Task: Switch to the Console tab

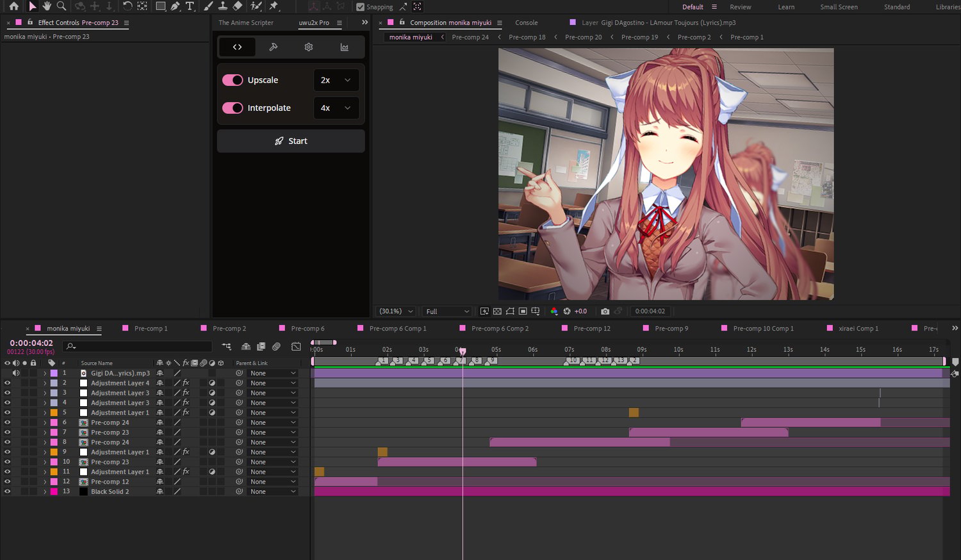Action: click(527, 22)
